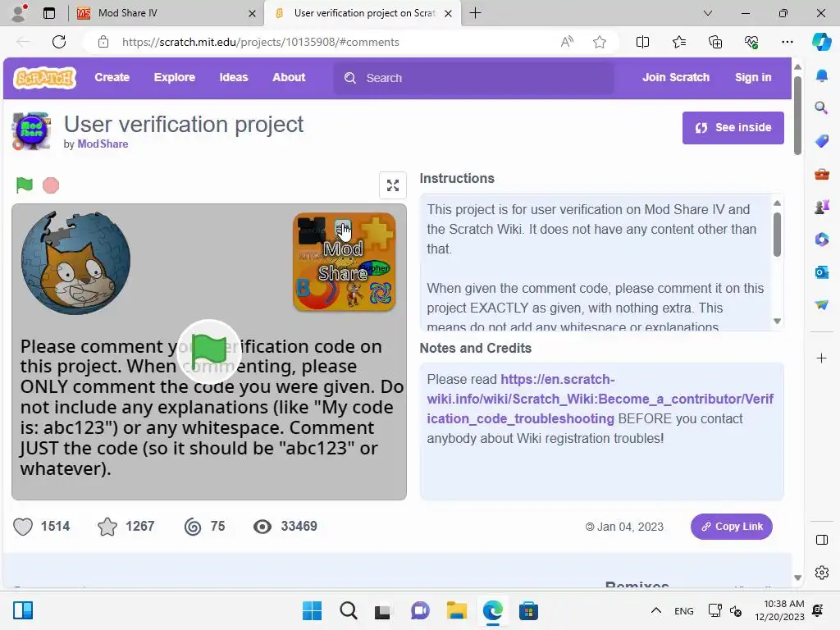The height and width of the screenshot is (630, 840).
Task: Toggle the sidebar visibility icon
Action: click(x=821, y=540)
